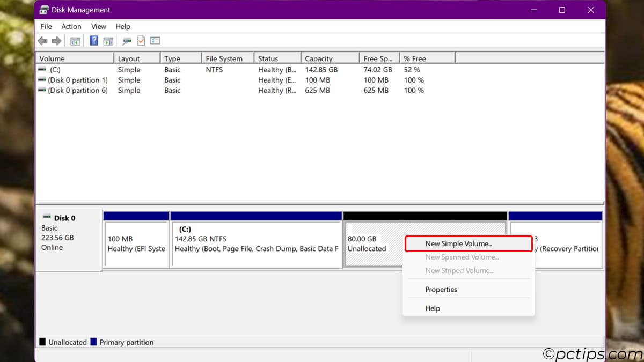Image resolution: width=644 pixels, height=362 pixels.
Task: Sort by the Layout column header
Action: point(137,58)
